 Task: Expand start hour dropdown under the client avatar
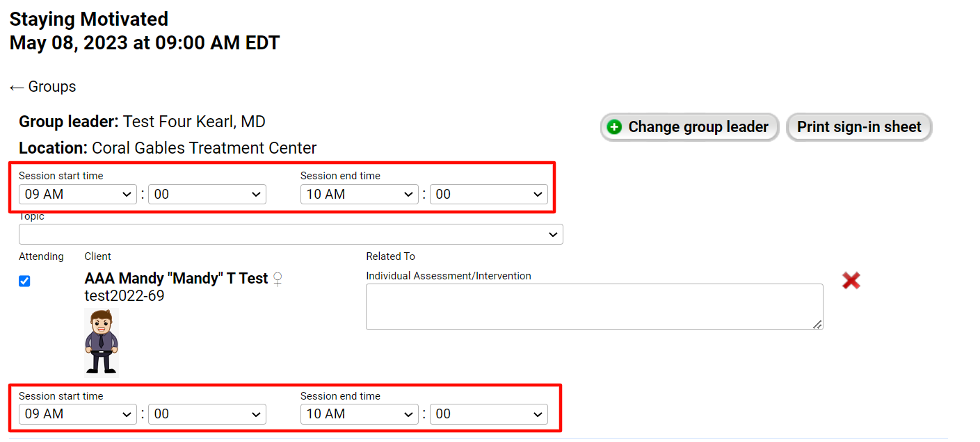click(77, 414)
